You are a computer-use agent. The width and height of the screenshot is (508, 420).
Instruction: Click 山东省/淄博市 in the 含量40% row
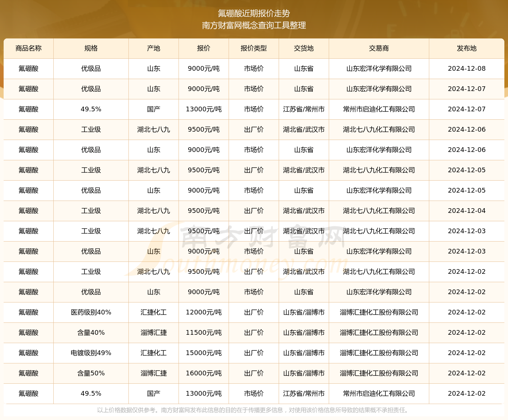[x=304, y=333]
